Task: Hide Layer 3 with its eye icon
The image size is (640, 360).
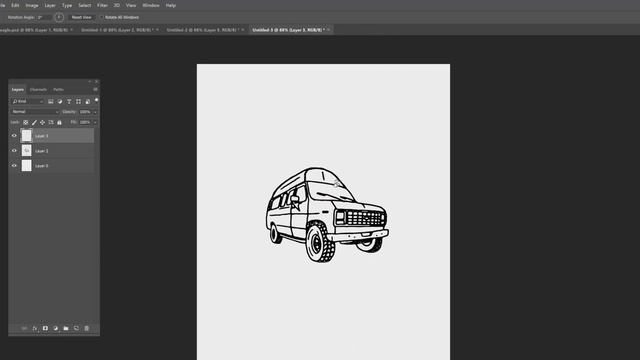Action: pyautogui.click(x=14, y=136)
